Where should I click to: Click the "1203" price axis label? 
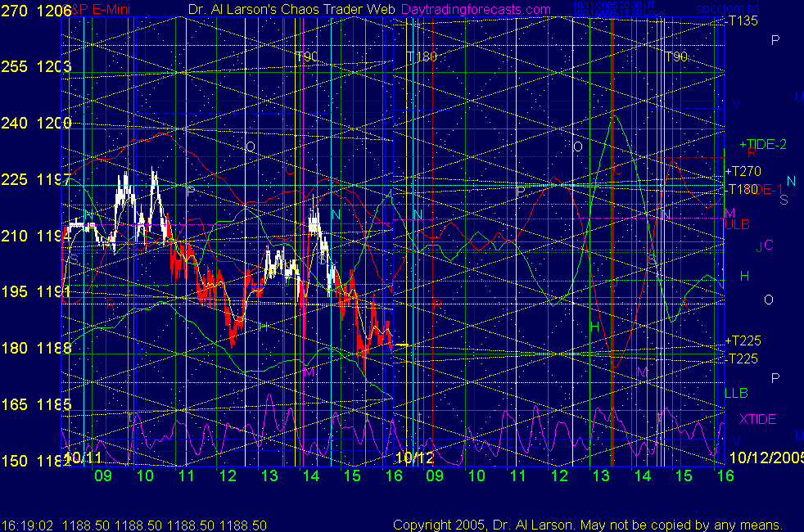pos(54,66)
